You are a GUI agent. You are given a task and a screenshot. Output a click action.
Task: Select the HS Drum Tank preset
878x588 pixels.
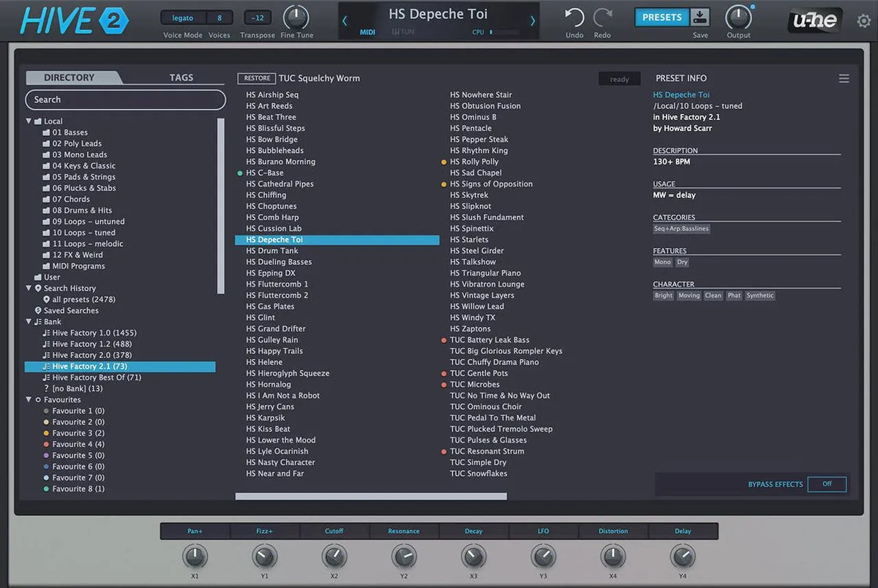(x=272, y=251)
